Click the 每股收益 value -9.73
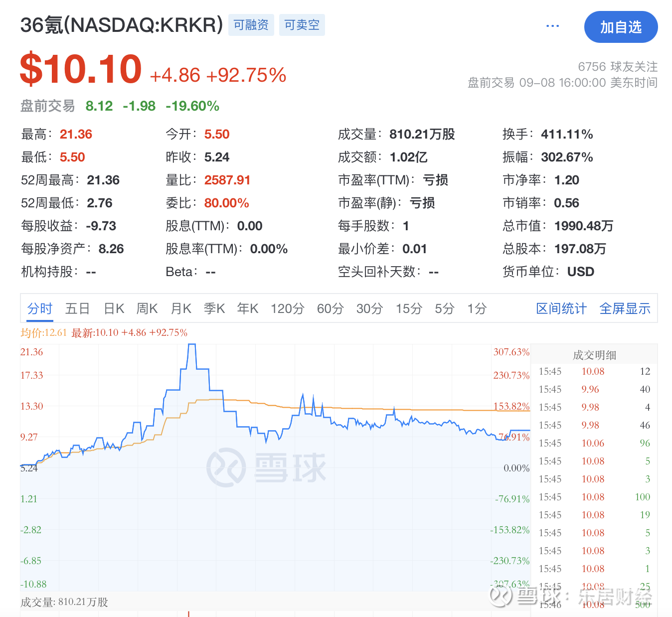672x617 pixels. click(101, 226)
